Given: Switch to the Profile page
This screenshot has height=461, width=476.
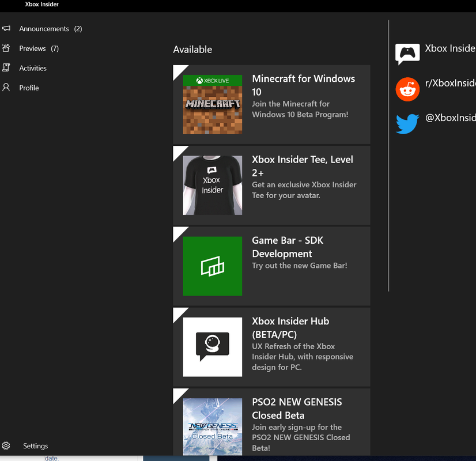Looking at the screenshot, I should (29, 88).
